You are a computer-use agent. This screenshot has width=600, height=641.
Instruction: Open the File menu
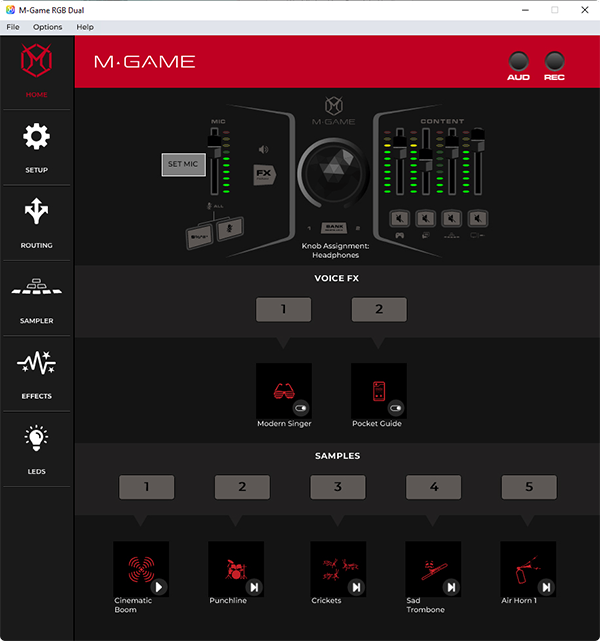point(13,27)
